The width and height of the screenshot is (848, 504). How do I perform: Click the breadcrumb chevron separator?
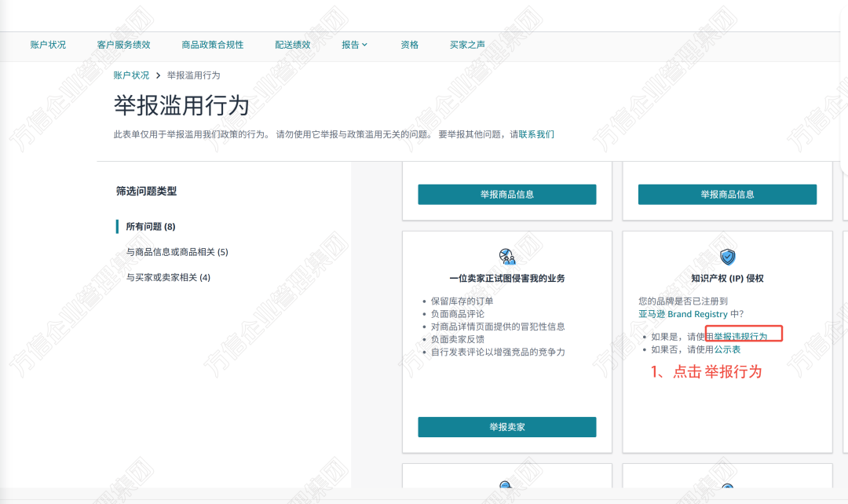coord(158,75)
